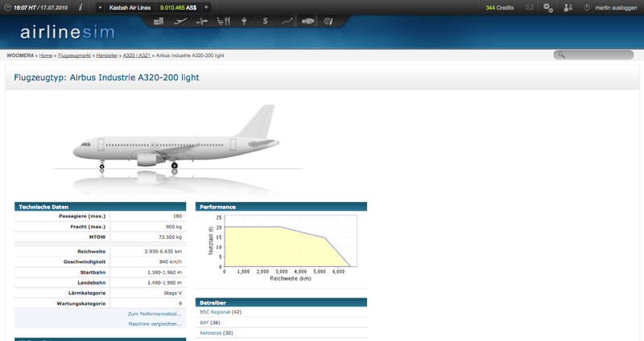Click the WOOMERA server name in breadcrumb
Image resolution: width=644 pixels, height=341 pixels.
point(20,55)
